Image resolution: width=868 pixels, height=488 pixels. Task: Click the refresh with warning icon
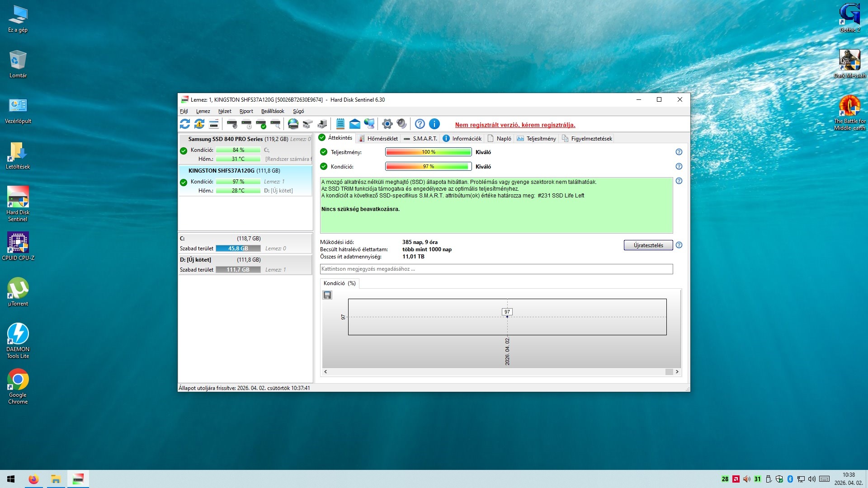click(199, 124)
